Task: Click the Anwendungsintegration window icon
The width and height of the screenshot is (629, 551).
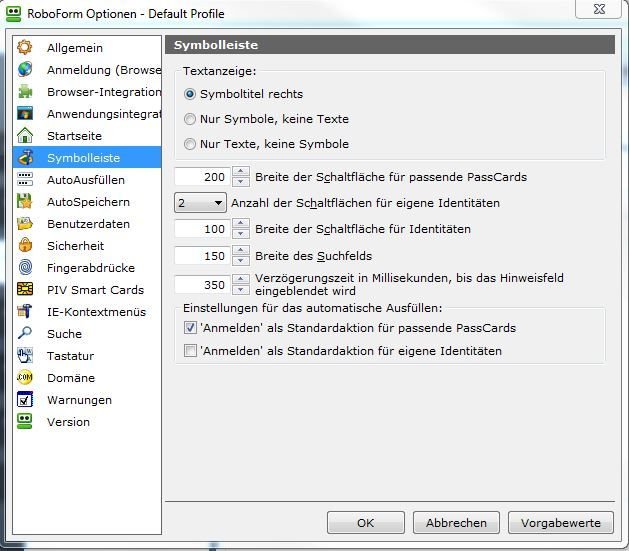Action: click(x=25, y=113)
